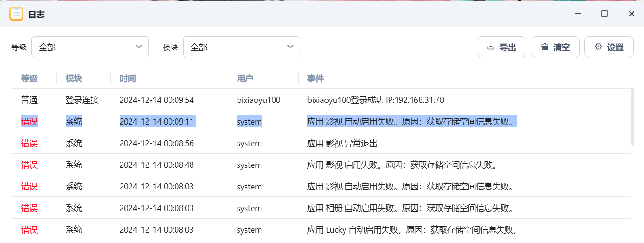
Task: Click the 应用 Lucky 自动启用失败 event
Action: click(x=413, y=230)
